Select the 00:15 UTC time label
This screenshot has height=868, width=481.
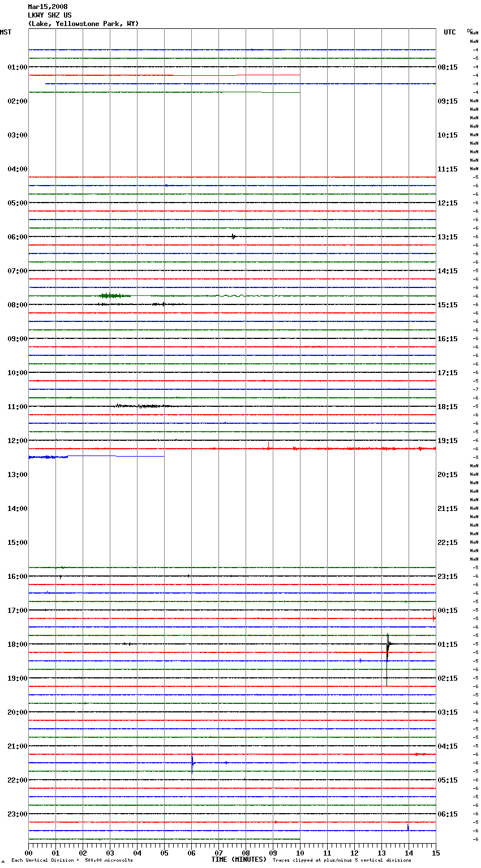(448, 611)
